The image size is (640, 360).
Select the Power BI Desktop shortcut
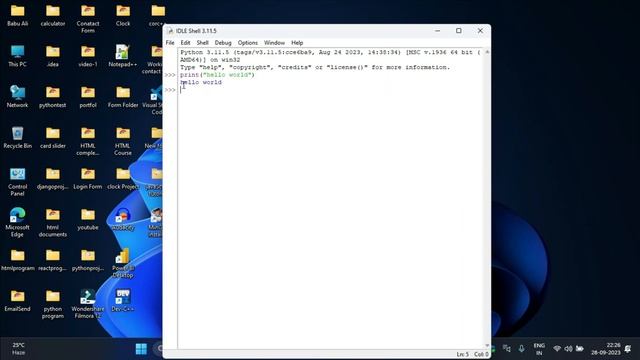[123, 264]
